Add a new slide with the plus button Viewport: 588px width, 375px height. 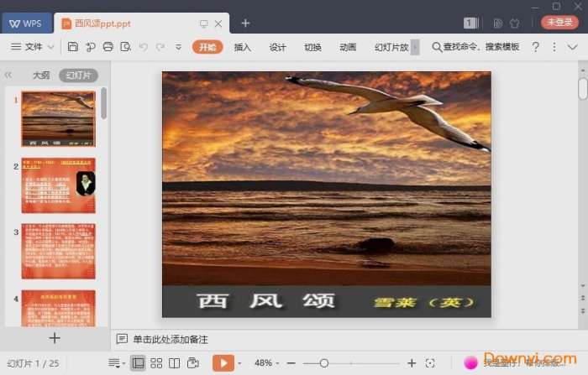pyautogui.click(x=55, y=338)
